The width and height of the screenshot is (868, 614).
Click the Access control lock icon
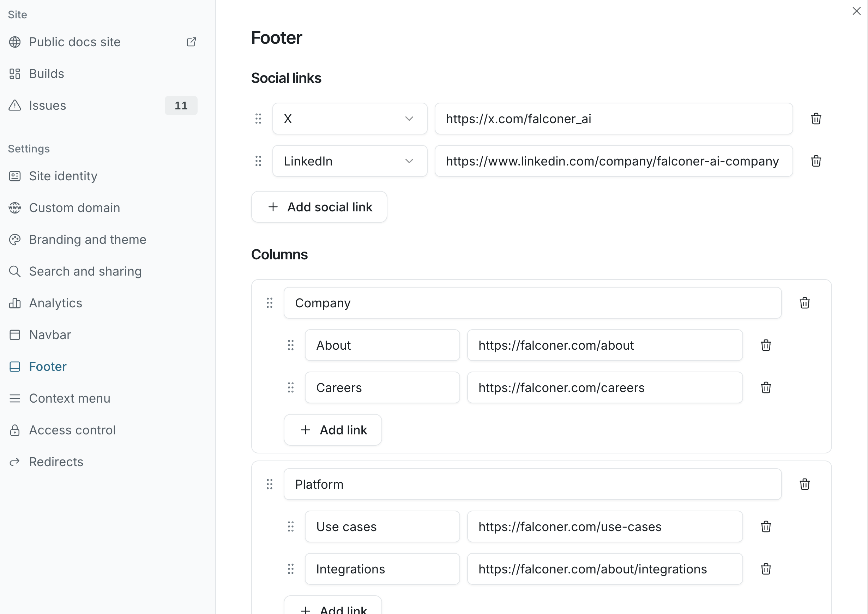click(x=15, y=430)
